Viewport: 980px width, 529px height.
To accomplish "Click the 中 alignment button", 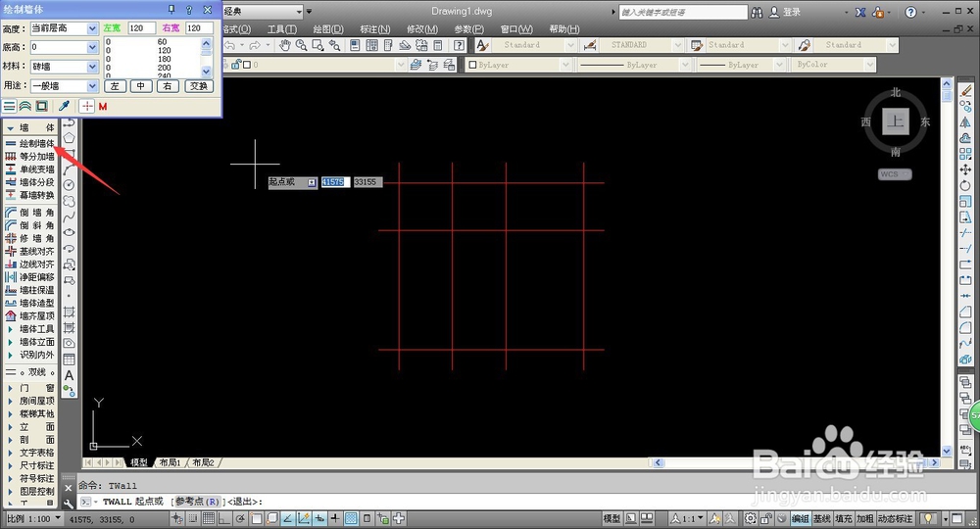I will tap(141, 86).
